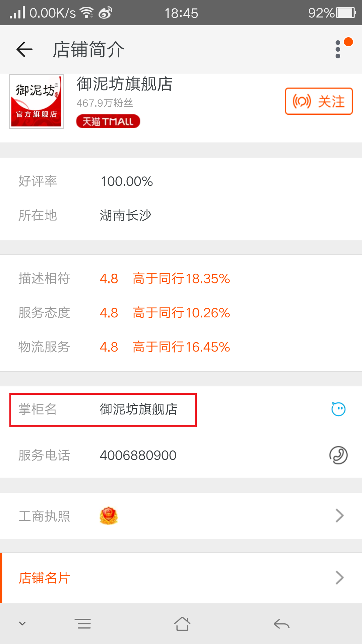Open the three-dot more options menu
The width and height of the screenshot is (362, 644).
click(x=338, y=49)
